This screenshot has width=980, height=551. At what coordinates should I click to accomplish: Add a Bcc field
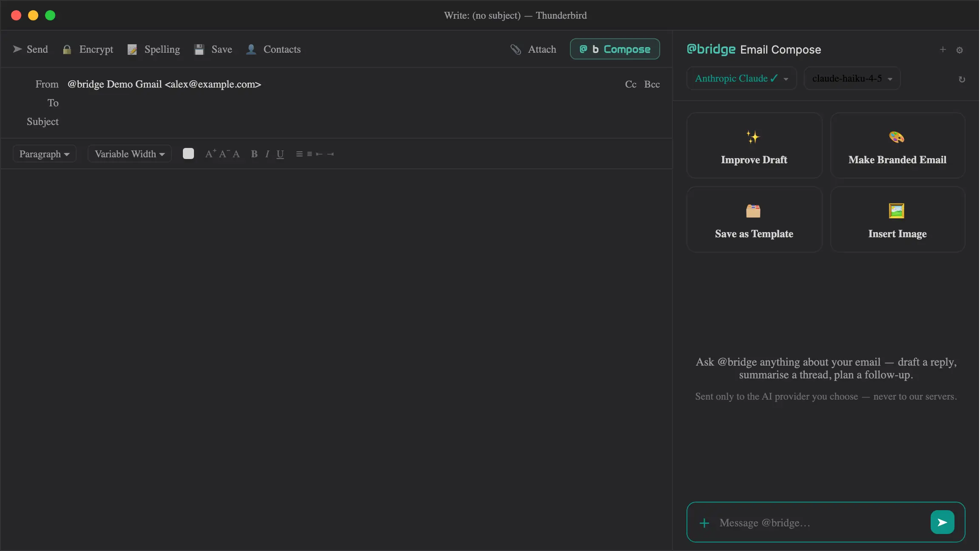[x=652, y=84]
